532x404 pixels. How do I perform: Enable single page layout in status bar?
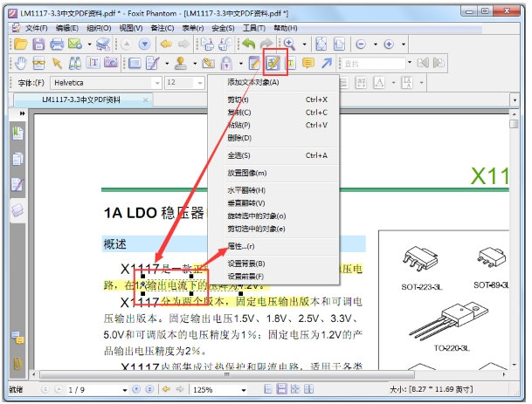[268, 389]
